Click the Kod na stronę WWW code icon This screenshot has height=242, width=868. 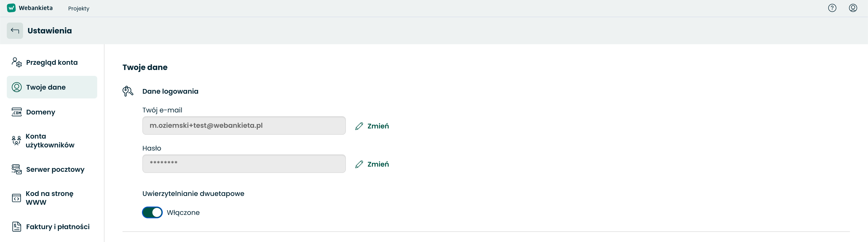click(x=17, y=198)
